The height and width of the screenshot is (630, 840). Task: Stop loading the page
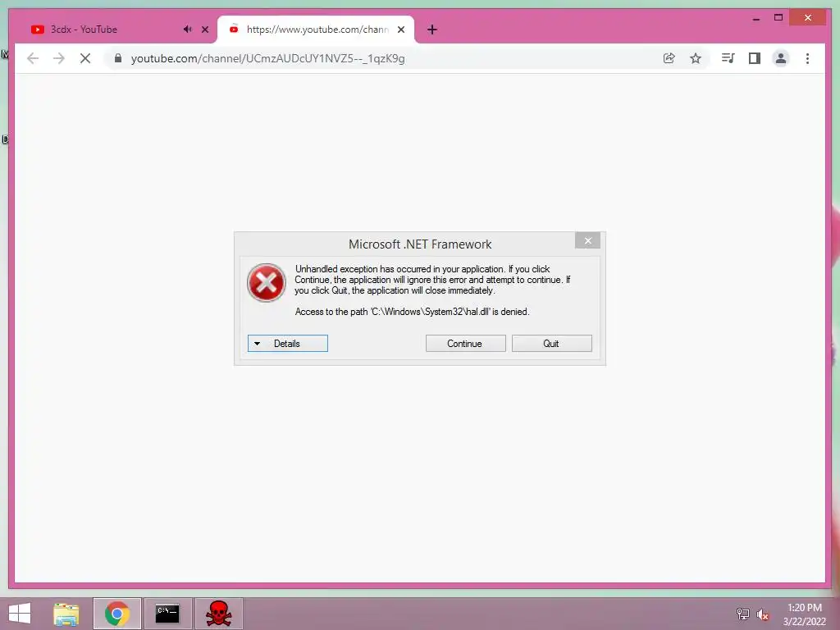(x=85, y=58)
